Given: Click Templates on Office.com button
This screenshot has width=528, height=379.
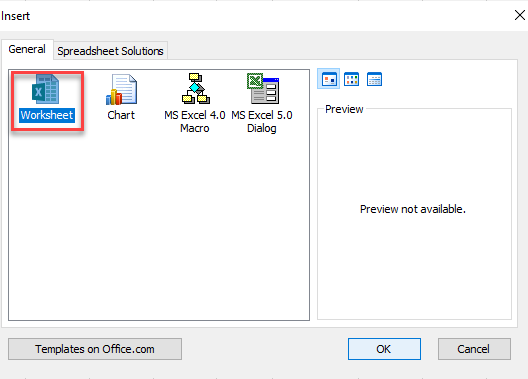Looking at the screenshot, I should [95, 349].
